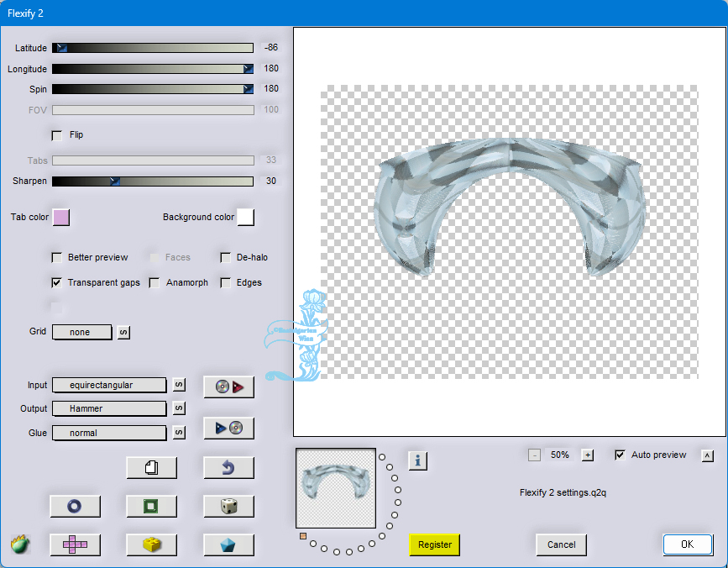Click the pink cross unfold button
This screenshot has width=728, height=568.
[75, 544]
